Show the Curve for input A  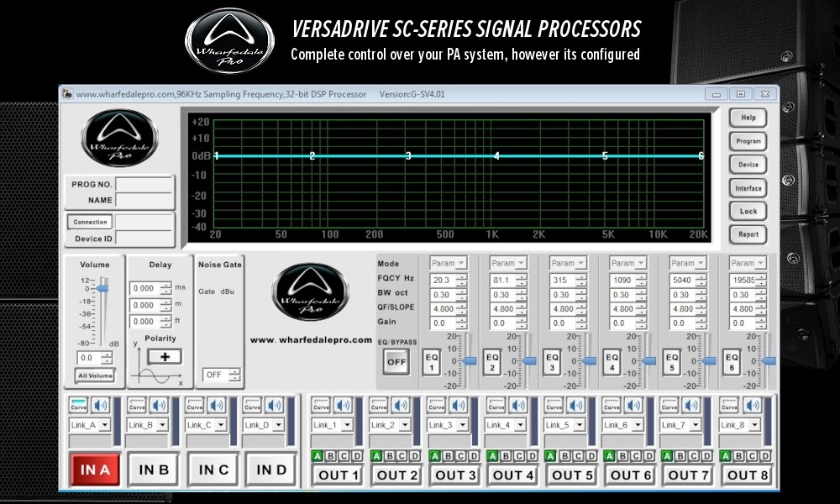[78, 406]
